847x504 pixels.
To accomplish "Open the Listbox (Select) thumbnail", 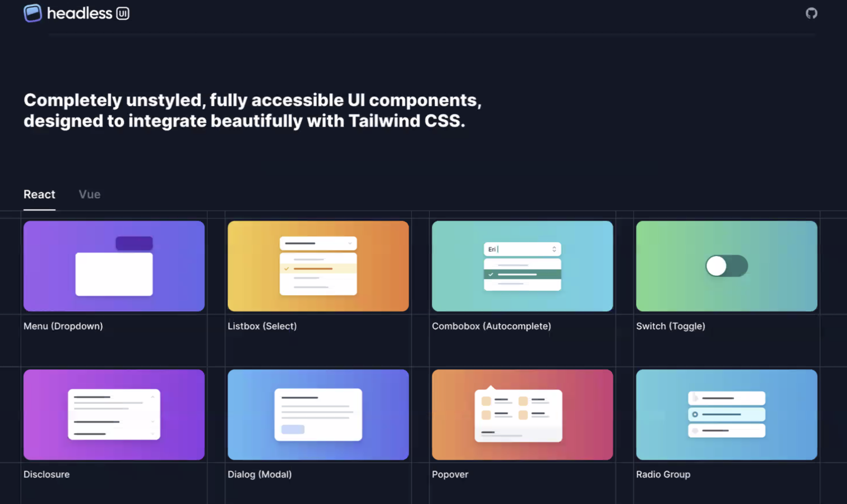I will (x=318, y=266).
